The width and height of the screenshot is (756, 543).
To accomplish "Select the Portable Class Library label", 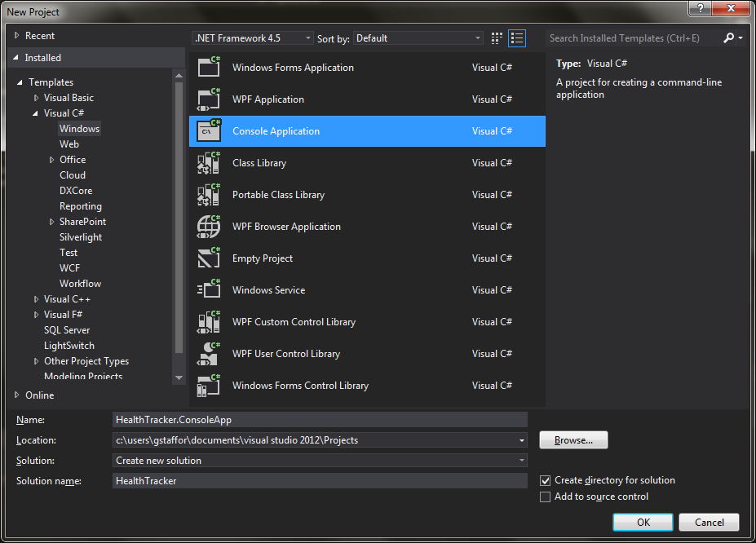I will tap(278, 195).
